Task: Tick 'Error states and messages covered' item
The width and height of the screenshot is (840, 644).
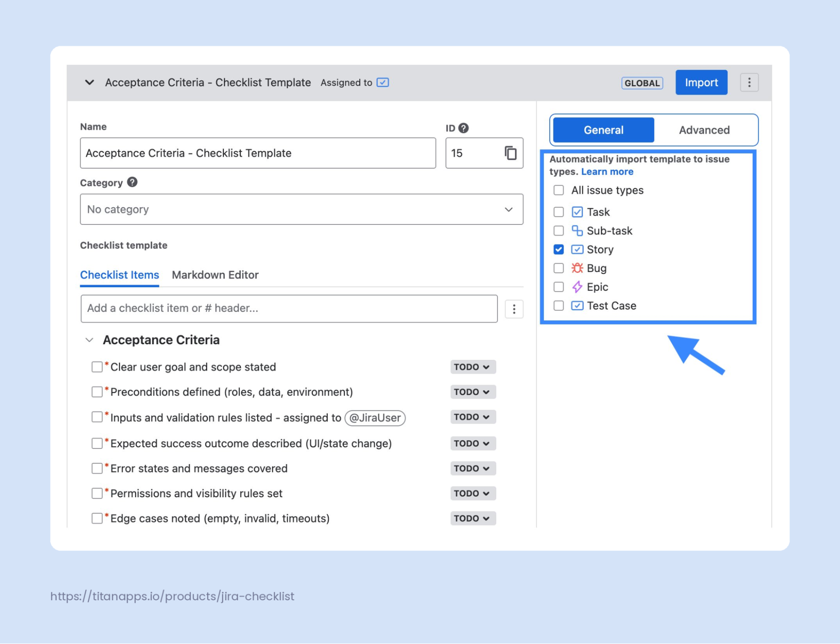Action: click(x=97, y=468)
